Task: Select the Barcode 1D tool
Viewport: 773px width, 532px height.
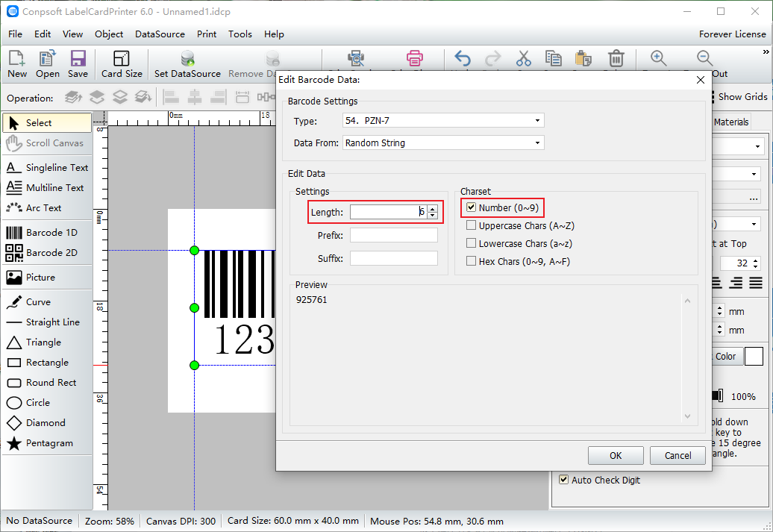Action: tap(47, 232)
